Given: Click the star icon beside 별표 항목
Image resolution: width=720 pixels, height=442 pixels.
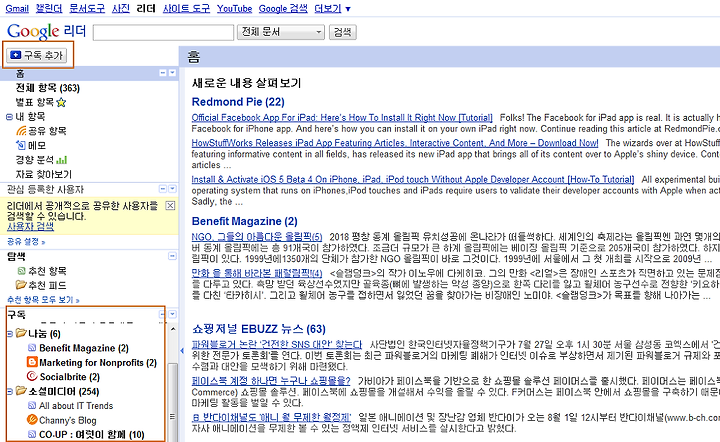Looking at the screenshot, I should 61,102.
